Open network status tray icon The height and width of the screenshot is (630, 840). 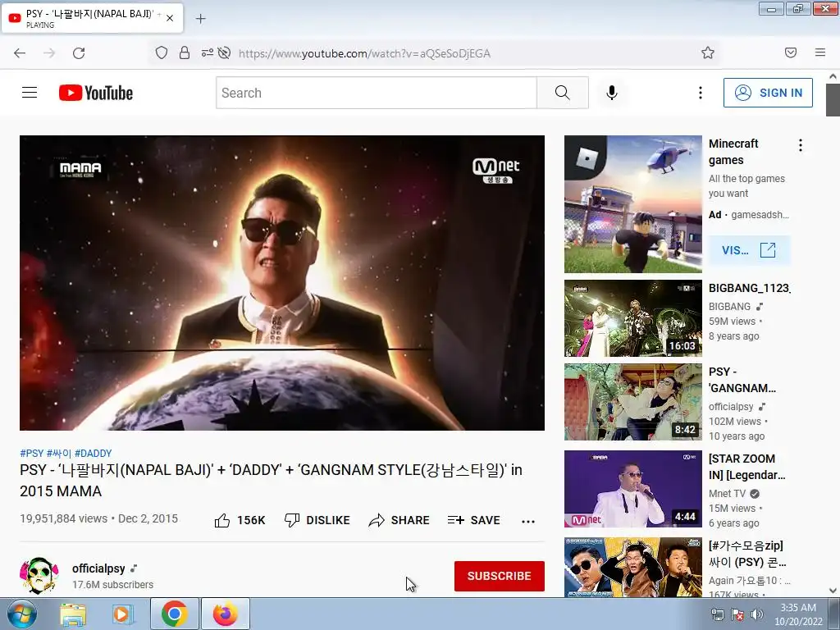pos(717,614)
